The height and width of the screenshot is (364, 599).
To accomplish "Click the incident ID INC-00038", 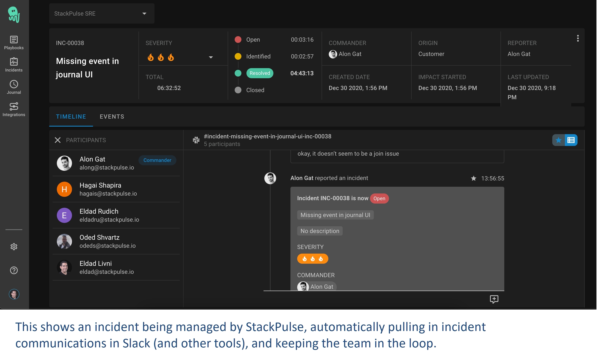I will pyautogui.click(x=70, y=43).
